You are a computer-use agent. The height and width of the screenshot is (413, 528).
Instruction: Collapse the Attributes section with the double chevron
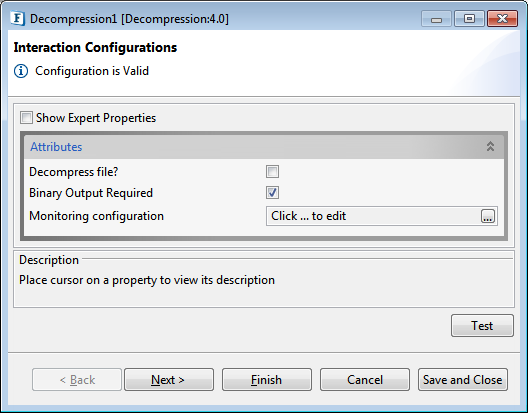click(x=490, y=147)
